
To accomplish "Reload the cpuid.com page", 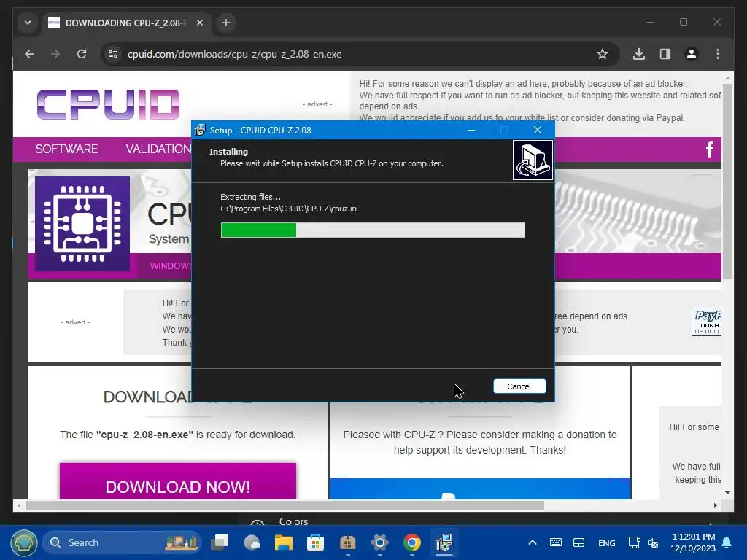I will (x=82, y=54).
